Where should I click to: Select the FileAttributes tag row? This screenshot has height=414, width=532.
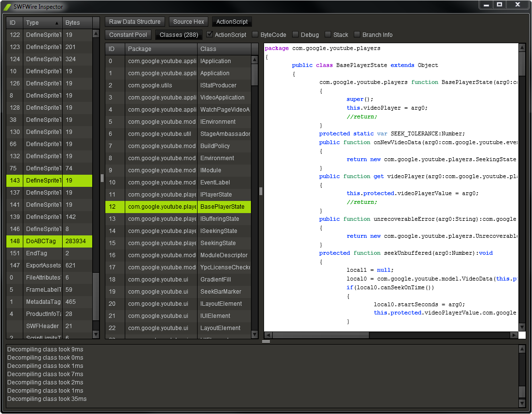[49, 278]
